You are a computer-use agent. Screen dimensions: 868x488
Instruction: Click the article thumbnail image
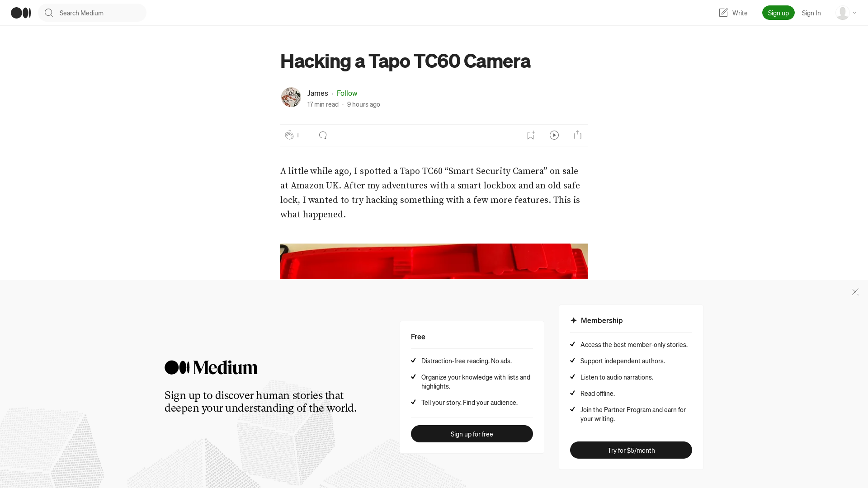pyautogui.click(x=434, y=261)
